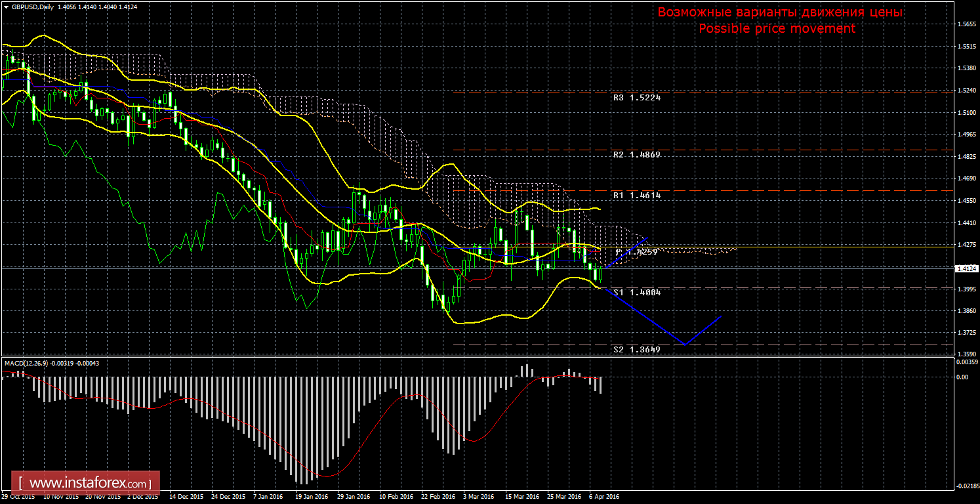The height and width of the screenshot is (504, 980).
Task: Select the S2 1.3649 support label
Action: click(x=637, y=350)
